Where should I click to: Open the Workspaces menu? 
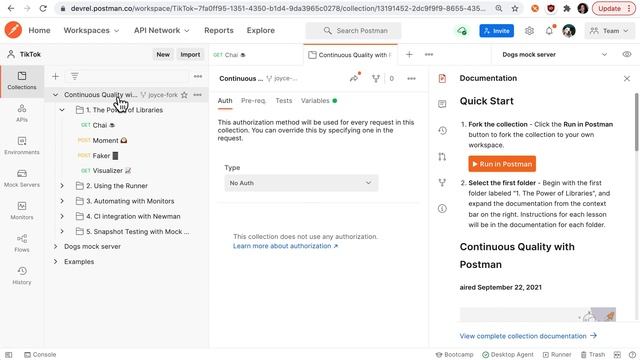pos(91,30)
